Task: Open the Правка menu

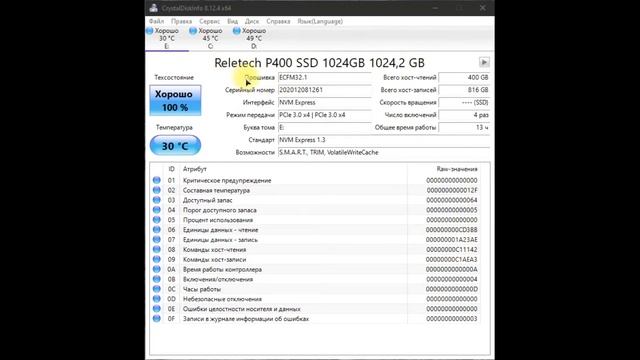Action: pos(181,21)
